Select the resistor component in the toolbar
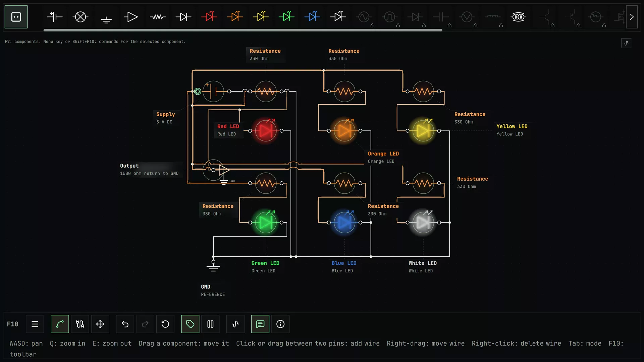The width and height of the screenshot is (644, 362). coord(158,17)
